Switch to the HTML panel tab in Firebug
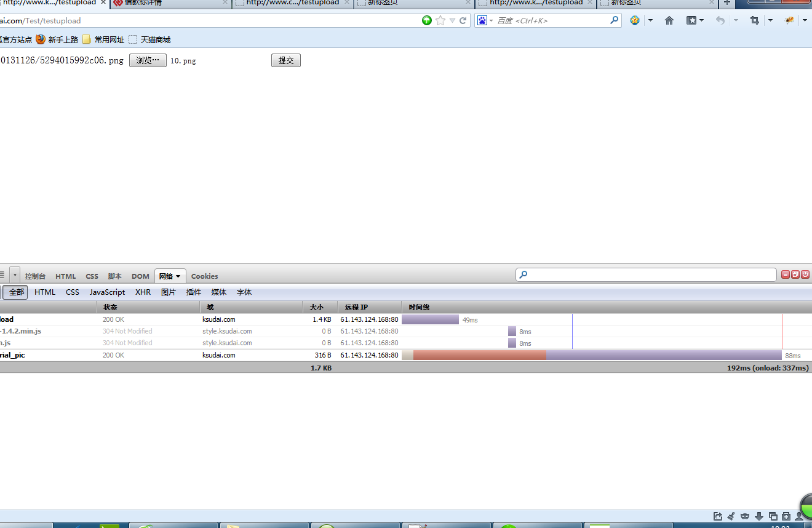This screenshot has height=528, width=812. (66, 276)
